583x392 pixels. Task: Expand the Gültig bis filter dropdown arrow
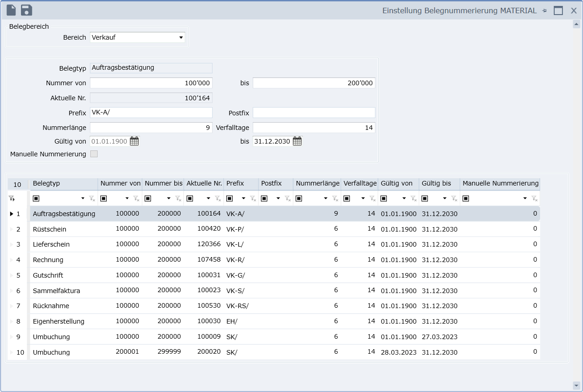[445, 198]
